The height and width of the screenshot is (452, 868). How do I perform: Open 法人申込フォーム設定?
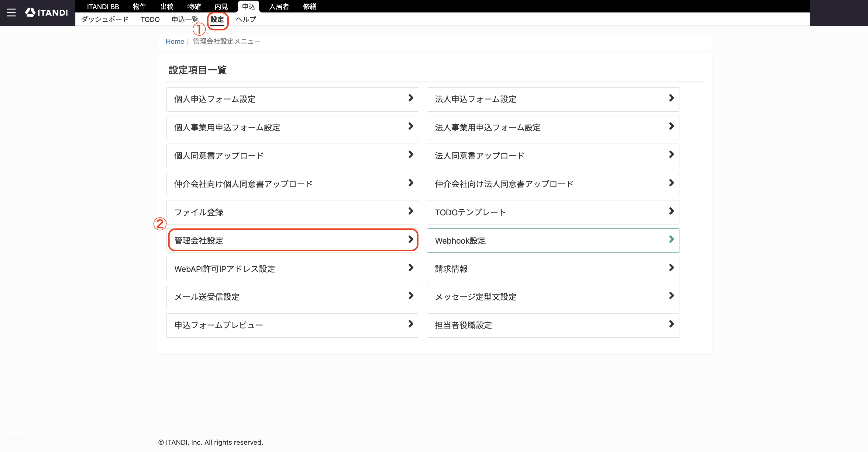tap(553, 99)
